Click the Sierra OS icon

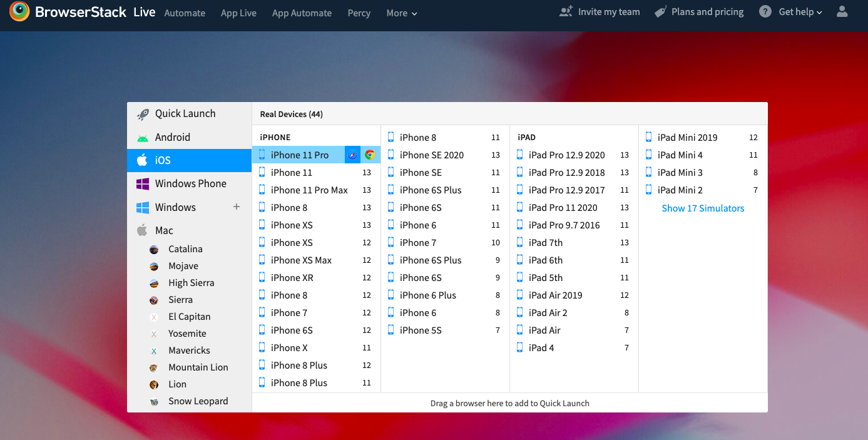click(154, 300)
